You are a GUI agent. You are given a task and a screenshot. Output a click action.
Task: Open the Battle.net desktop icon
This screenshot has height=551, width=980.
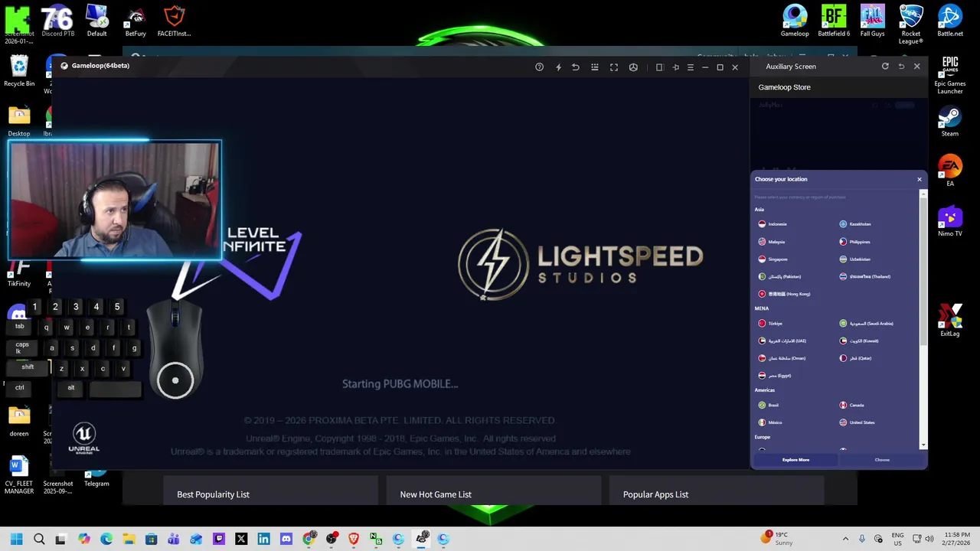pyautogui.click(x=950, y=21)
